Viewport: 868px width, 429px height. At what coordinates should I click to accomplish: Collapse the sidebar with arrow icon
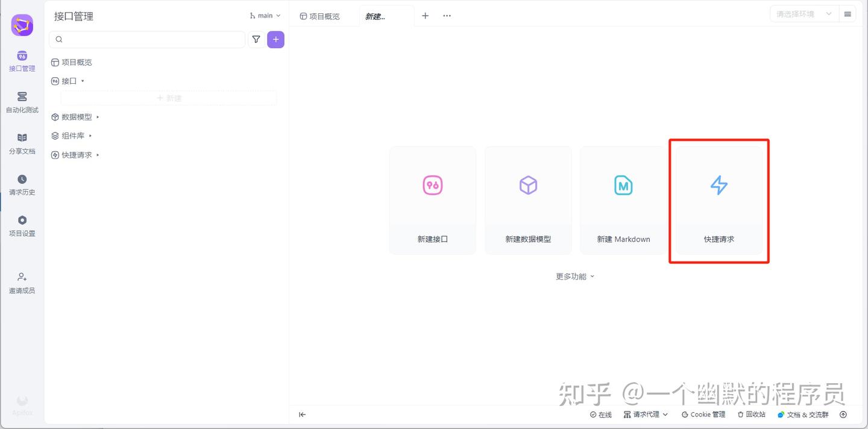(303, 415)
